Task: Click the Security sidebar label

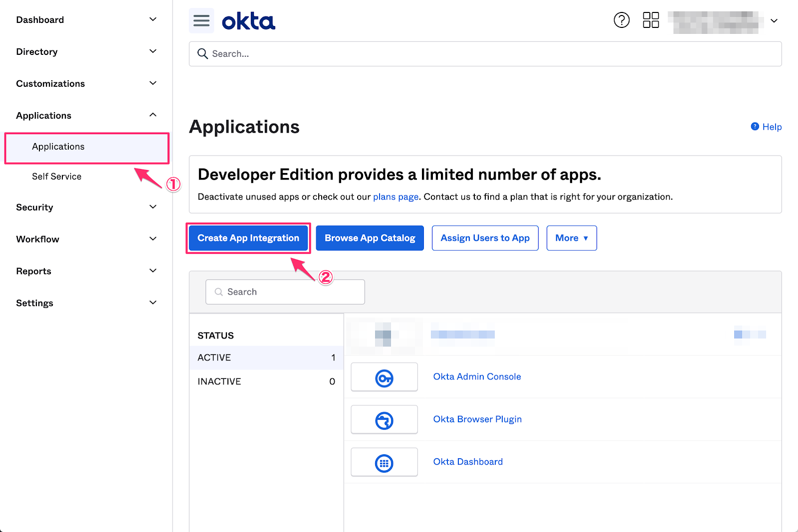Action: pyautogui.click(x=34, y=207)
